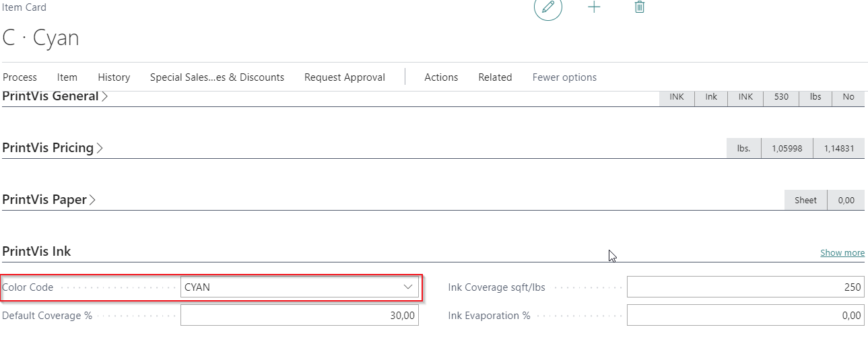Open the Request Approval menu

click(344, 77)
